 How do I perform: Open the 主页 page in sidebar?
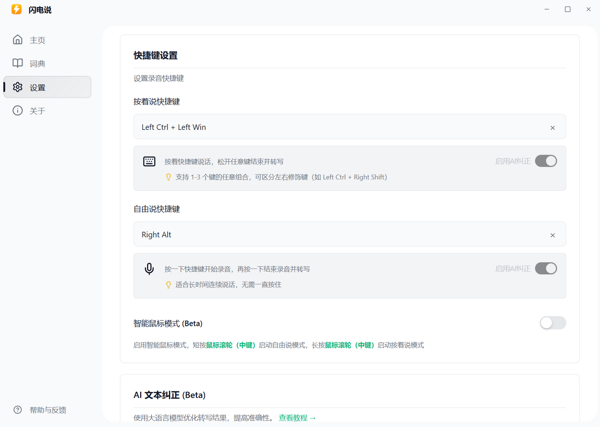tap(37, 41)
